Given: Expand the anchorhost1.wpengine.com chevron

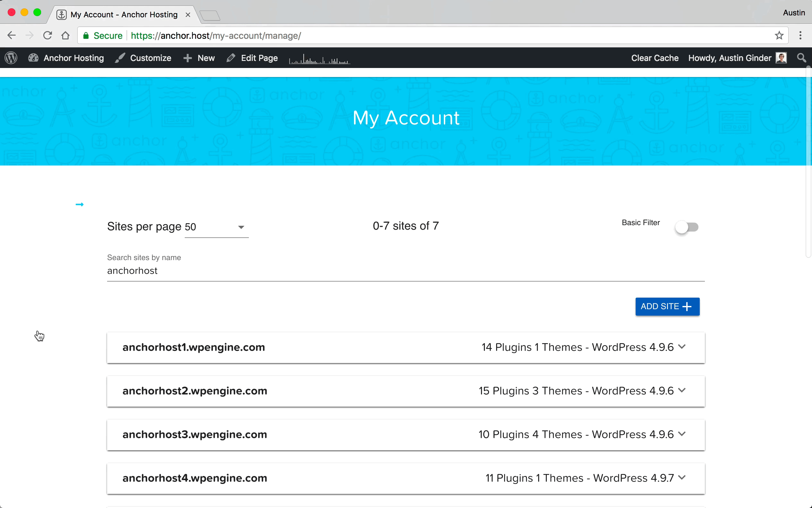Looking at the screenshot, I should tap(682, 346).
